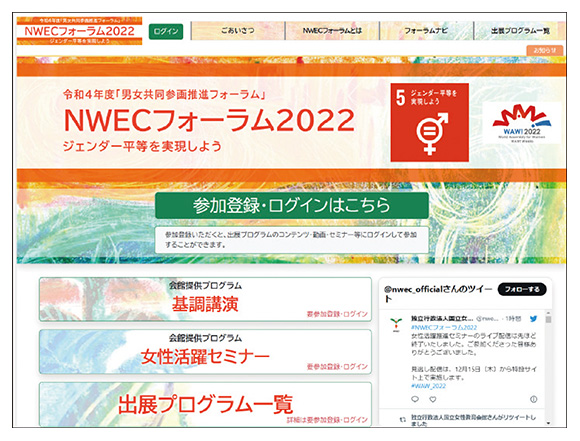Image resolution: width=580 pixels, height=441 pixels.
Task: Click the フォローする button
Action: (522, 289)
